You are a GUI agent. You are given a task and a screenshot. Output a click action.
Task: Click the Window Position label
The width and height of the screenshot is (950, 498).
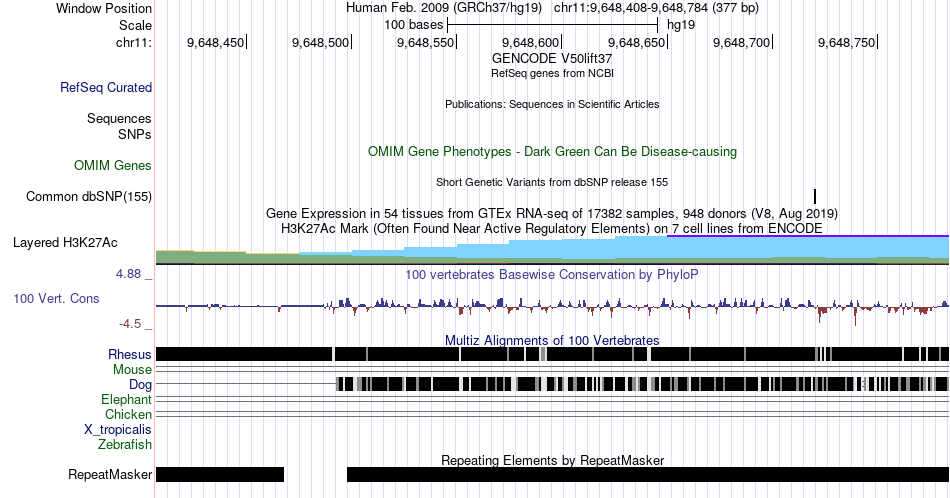[104, 8]
